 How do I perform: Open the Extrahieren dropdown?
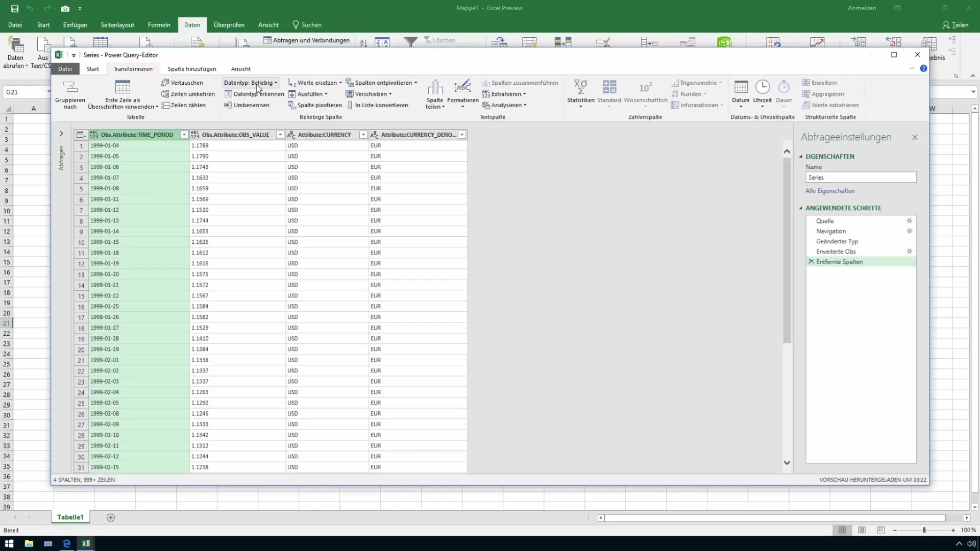pos(504,94)
